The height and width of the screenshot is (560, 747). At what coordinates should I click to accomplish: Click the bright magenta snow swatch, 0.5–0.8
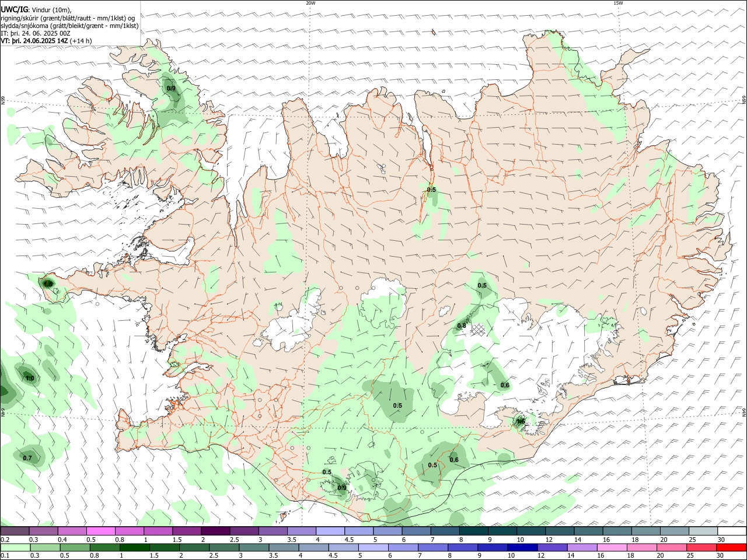[x=100, y=531]
